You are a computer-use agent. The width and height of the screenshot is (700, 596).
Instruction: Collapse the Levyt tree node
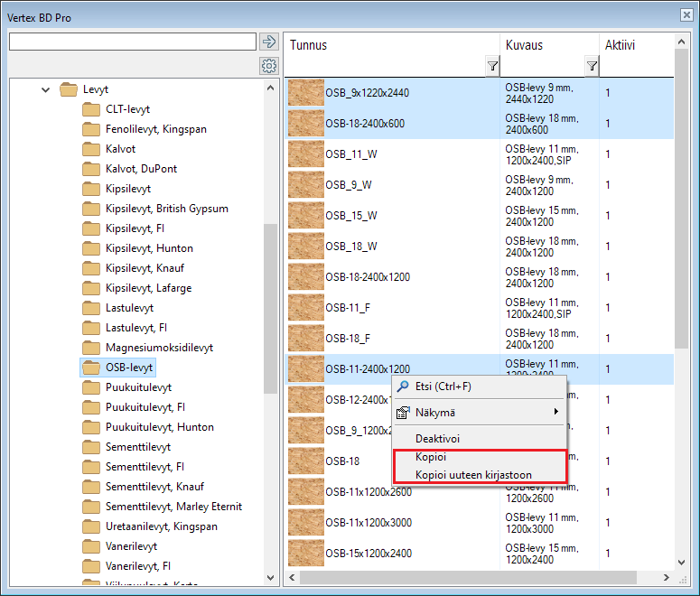[x=46, y=89]
